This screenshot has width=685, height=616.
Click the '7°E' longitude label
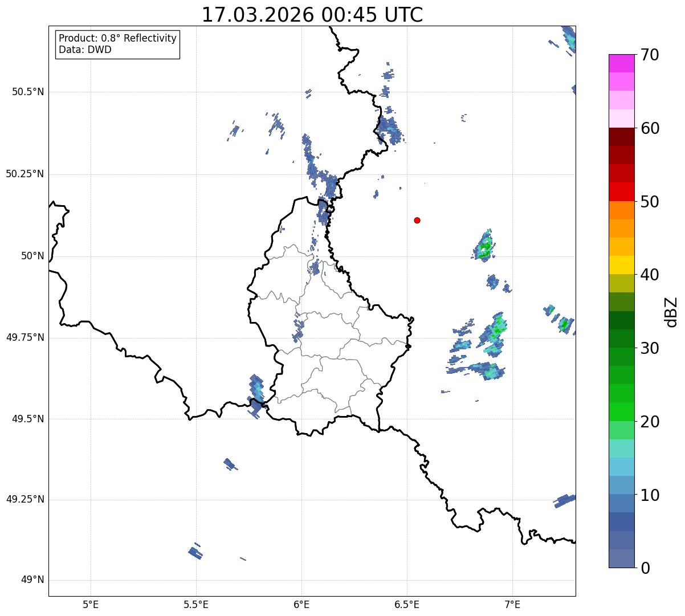point(512,604)
